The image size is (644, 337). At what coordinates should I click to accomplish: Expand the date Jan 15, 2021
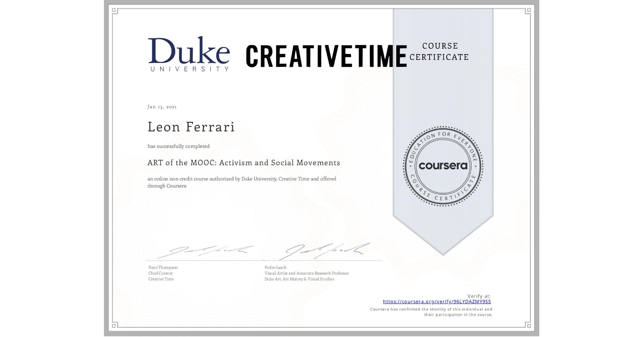162,106
